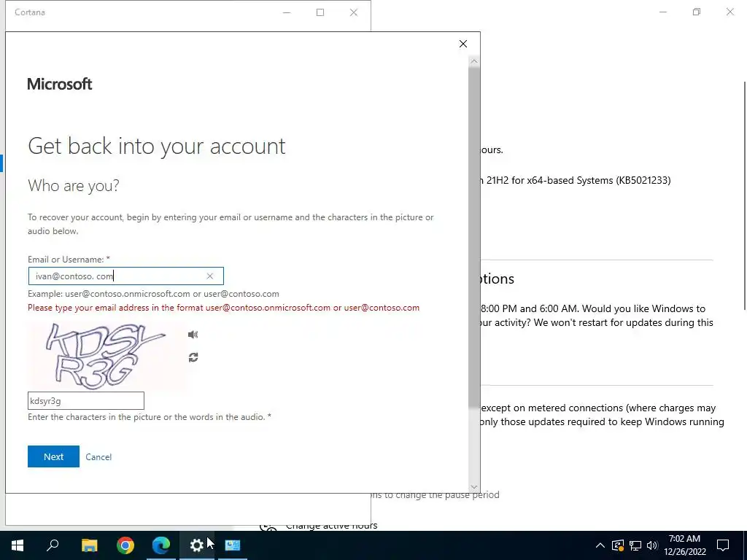Open File Explorer from taskbar
This screenshot has height=560, width=747.
pos(90,545)
